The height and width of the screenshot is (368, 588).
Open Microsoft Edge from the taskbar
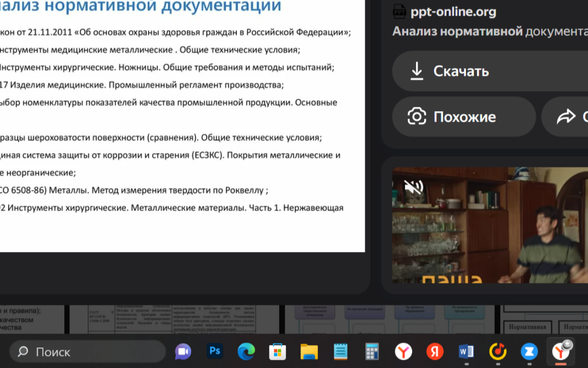point(246,352)
